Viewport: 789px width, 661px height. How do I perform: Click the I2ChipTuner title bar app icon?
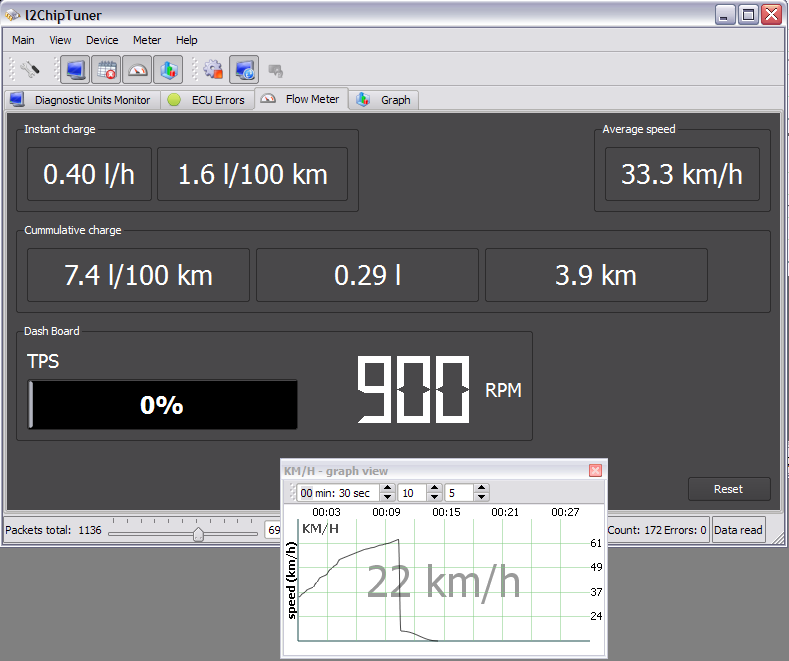[13, 16]
